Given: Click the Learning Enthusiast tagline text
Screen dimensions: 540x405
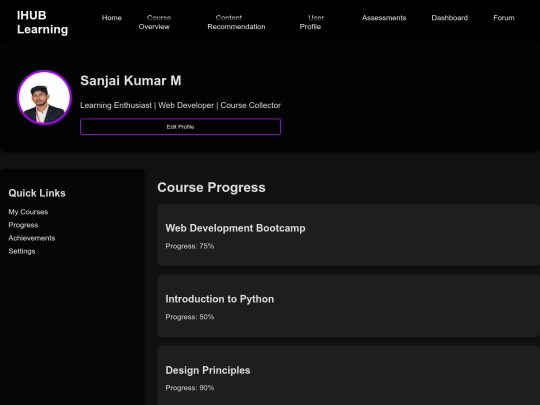Looking at the screenshot, I should point(180,105).
